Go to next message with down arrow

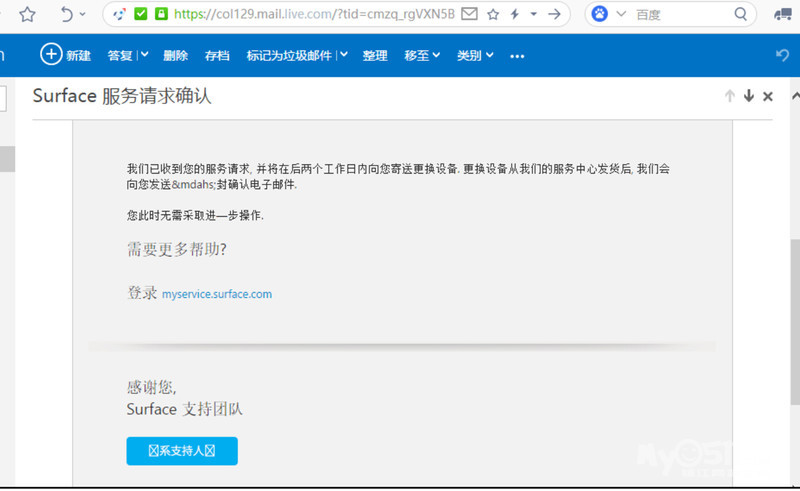pyautogui.click(x=748, y=96)
